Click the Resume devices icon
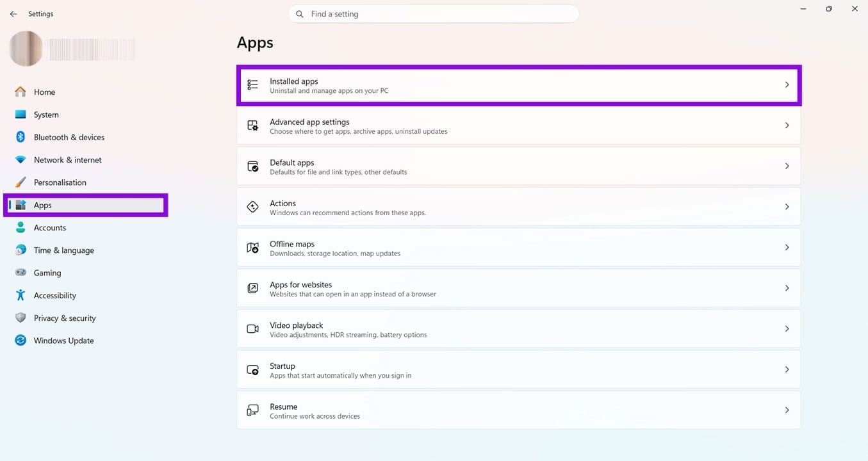 (x=253, y=410)
